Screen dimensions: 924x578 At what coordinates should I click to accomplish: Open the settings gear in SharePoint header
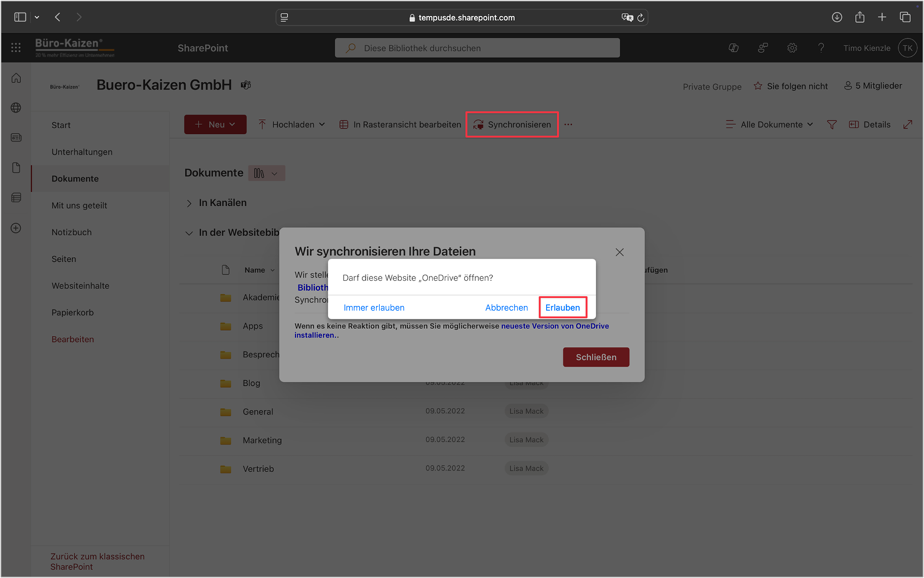(792, 47)
